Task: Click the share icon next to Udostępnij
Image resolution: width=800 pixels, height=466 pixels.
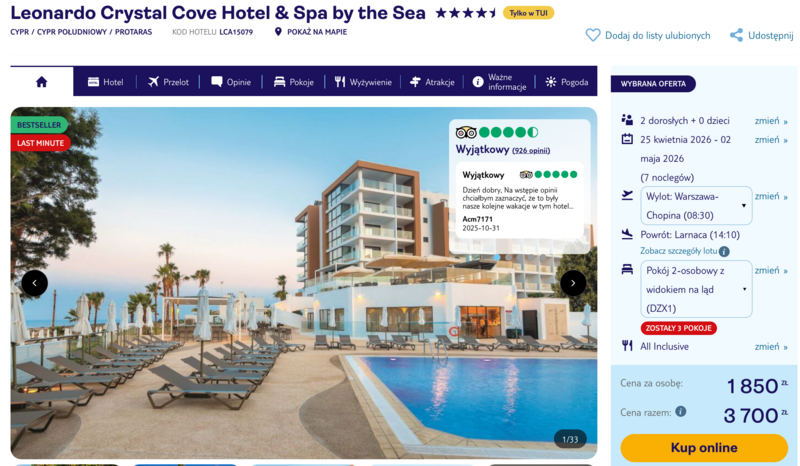Action: [736, 35]
